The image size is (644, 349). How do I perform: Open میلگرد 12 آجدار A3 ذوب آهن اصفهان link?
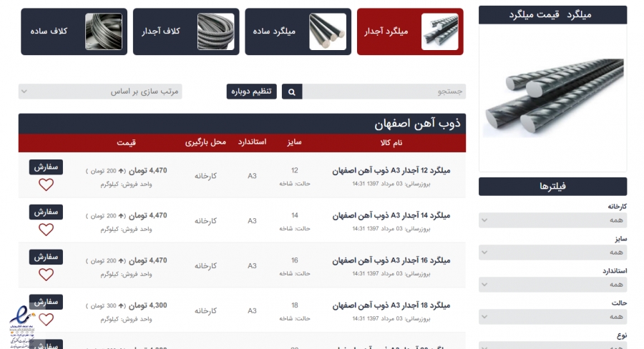391,170
